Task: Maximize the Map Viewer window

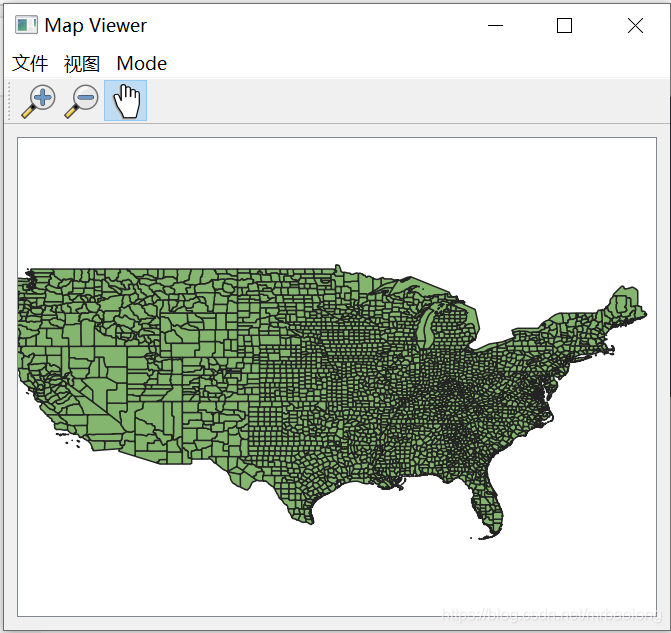Action: click(x=564, y=25)
